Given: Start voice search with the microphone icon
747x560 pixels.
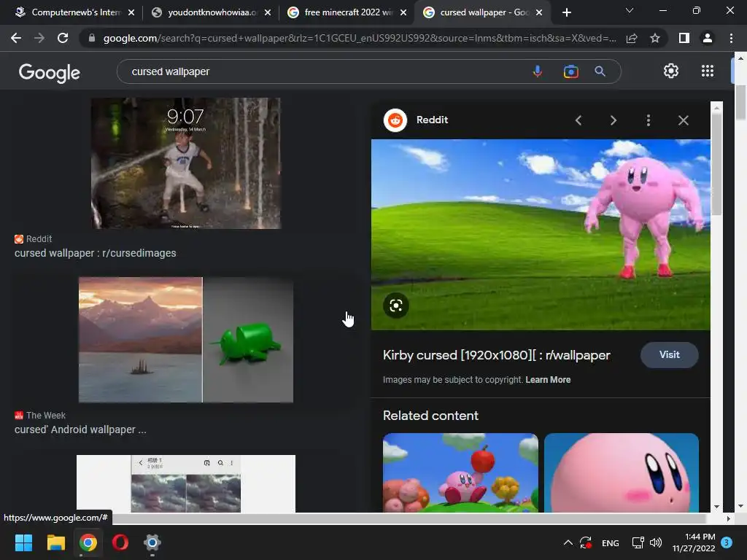Looking at the screenshot, I should click(x=538, y=71).
